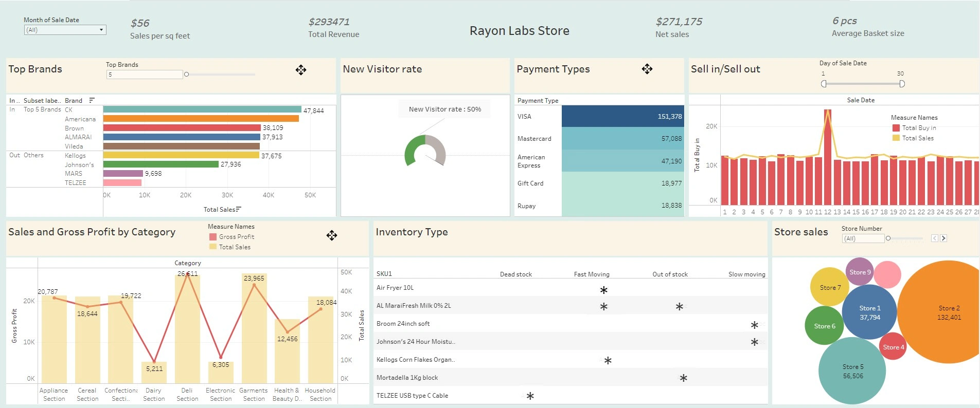Screen dimensions: 980x408
Task: Click the Slow moving column header
Action: click(x=747, y=274)
